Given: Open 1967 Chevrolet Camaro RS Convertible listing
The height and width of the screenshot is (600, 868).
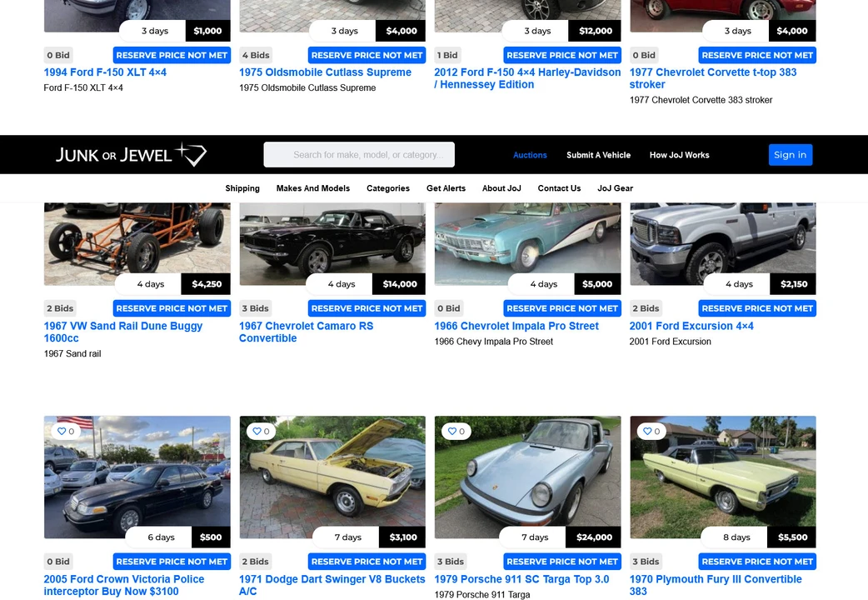Looking at the screenshot, I should (x=306, y=332).
